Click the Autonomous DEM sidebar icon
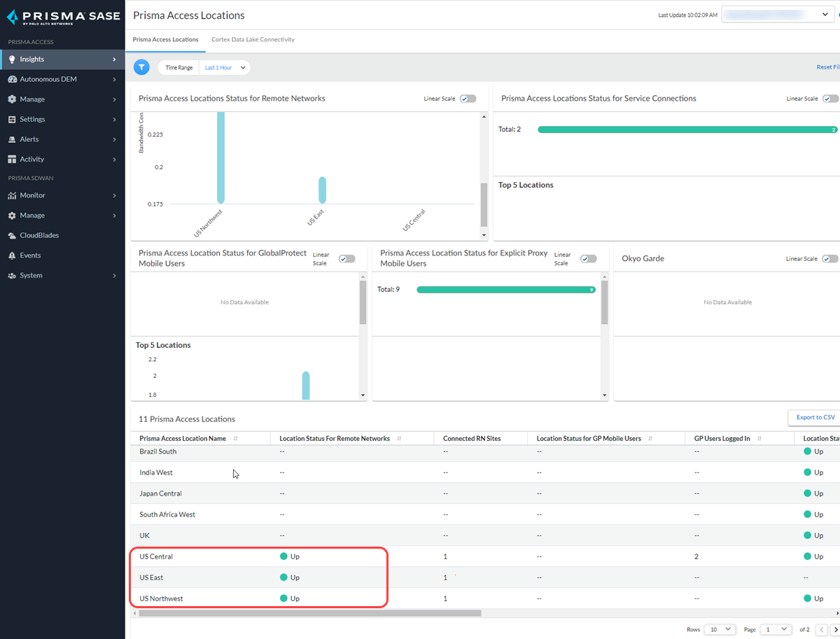Image resolution: width=840 pixels, height=639 pixels. [x=12, y=79]
